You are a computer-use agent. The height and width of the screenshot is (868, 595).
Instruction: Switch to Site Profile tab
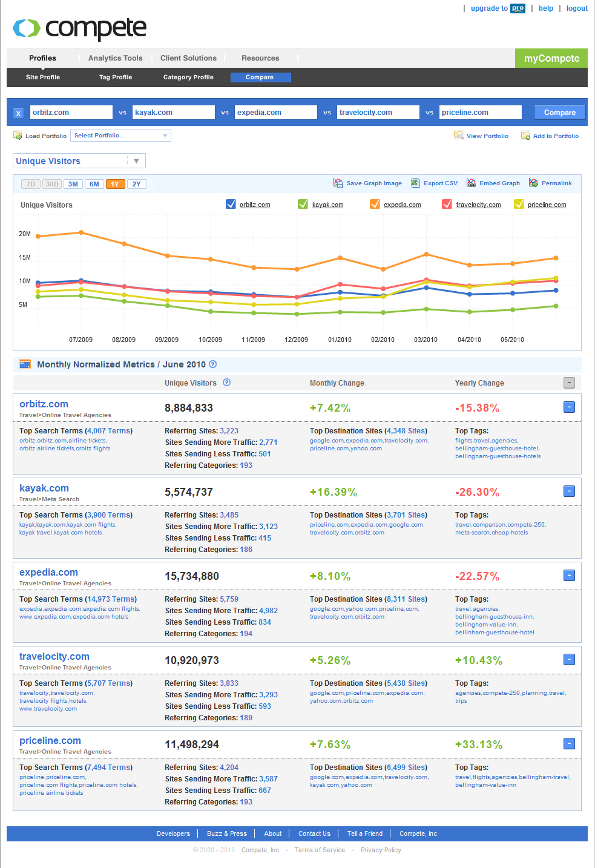pyautogui.click(x=43, y=77)
